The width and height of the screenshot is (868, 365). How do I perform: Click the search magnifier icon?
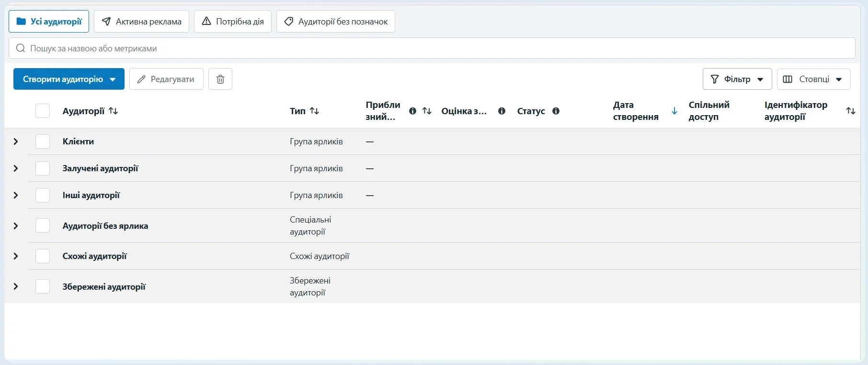click(x=21, y=48)
